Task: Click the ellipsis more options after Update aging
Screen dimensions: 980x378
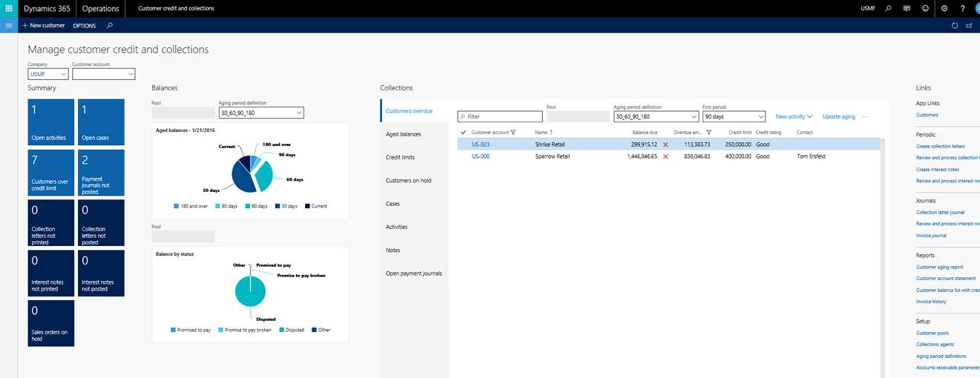Action: point(865,117)
